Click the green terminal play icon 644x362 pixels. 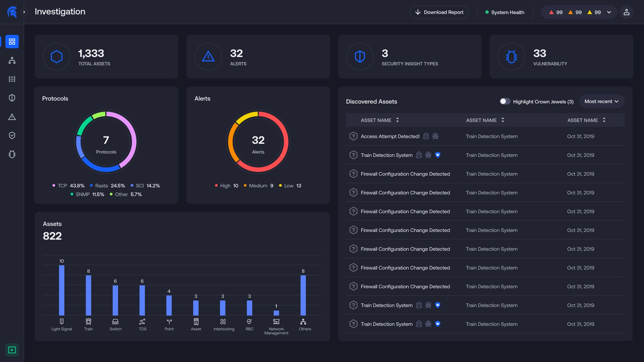pos(12,350)
